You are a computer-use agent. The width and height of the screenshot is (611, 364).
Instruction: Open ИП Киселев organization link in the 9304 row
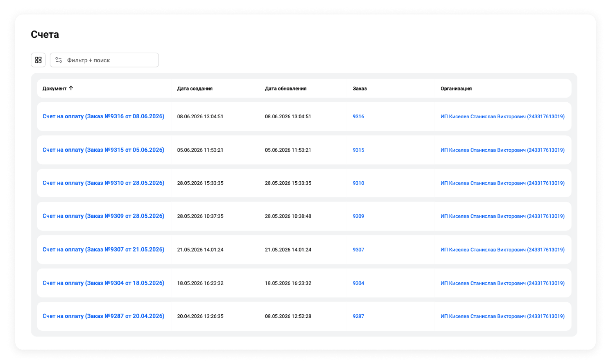pos(503,283)
